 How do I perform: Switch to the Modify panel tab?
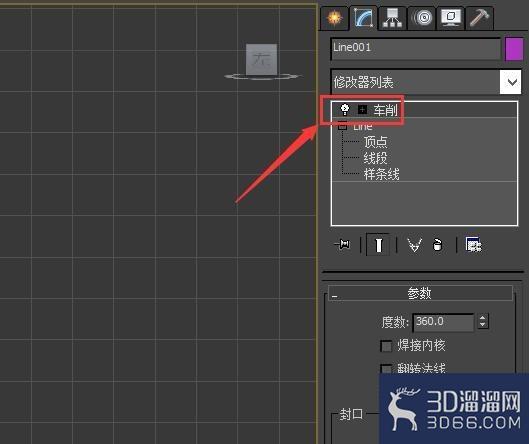pyautogui.click(x=363, y=17)
